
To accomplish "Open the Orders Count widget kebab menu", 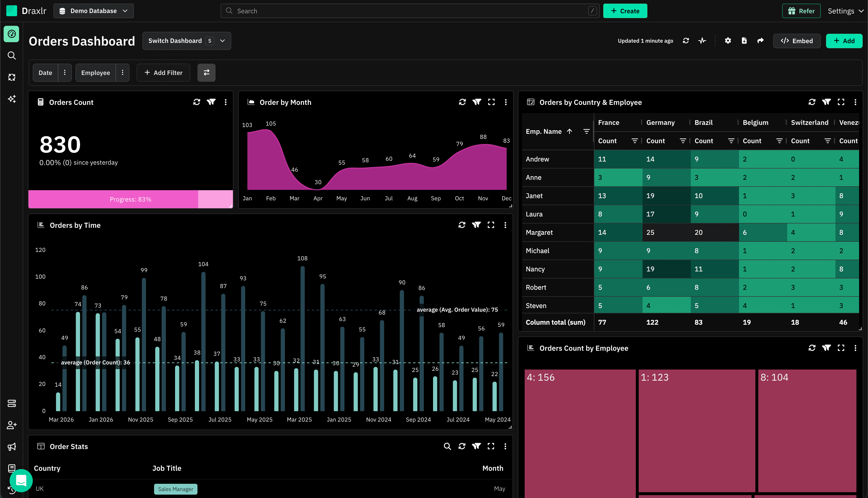I will (x=225, y=102).
